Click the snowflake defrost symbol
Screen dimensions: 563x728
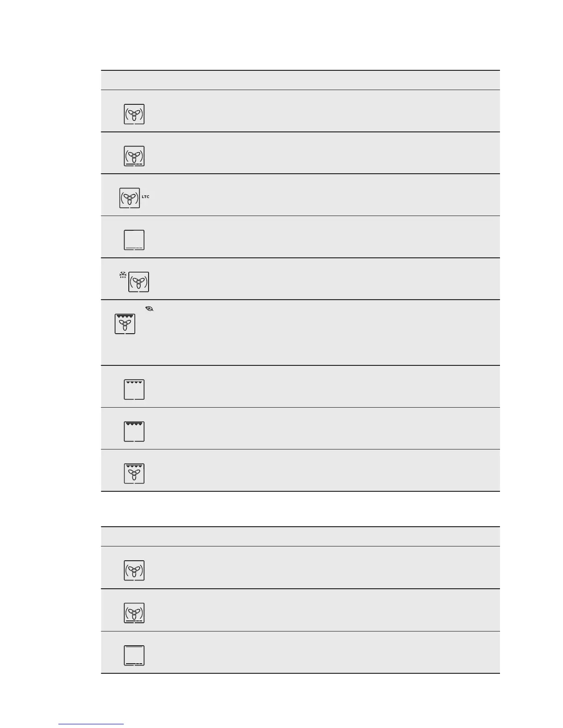pyautogui.click(x=123, y=275)
